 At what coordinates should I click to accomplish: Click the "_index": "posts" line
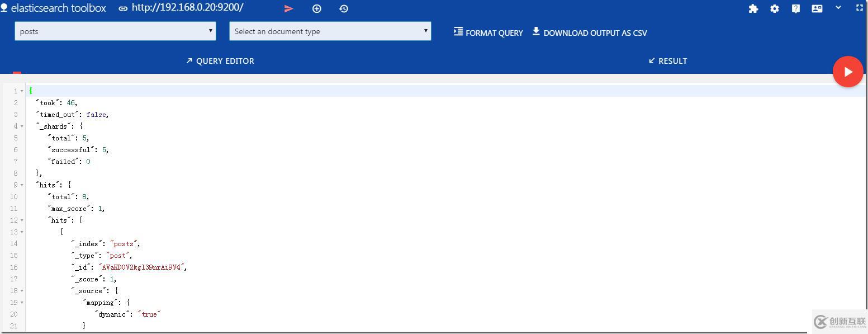106,244
